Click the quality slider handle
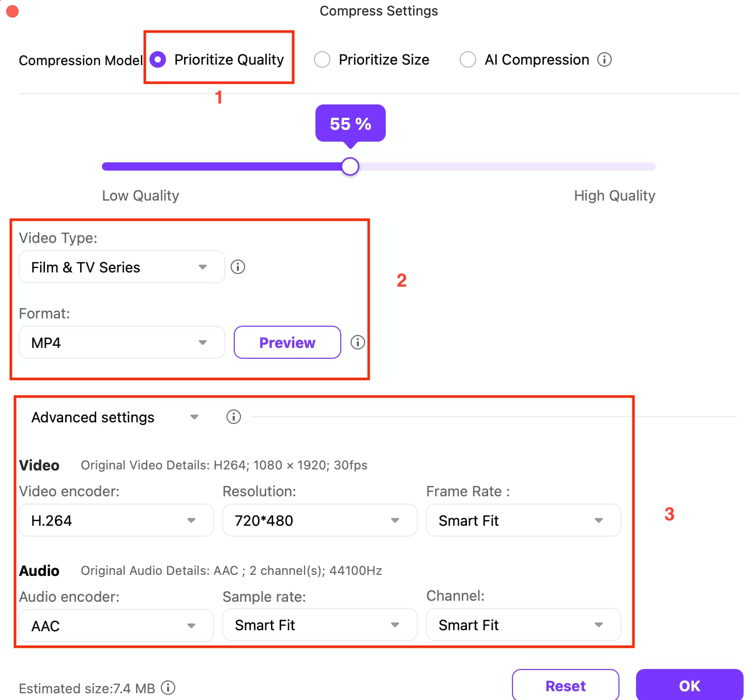 [x=350, y=166]
